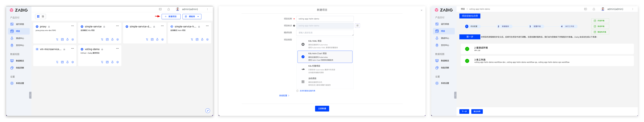Screen dimensions: 644x122
Task: Switch project list to list view
Action: point(43,16)
